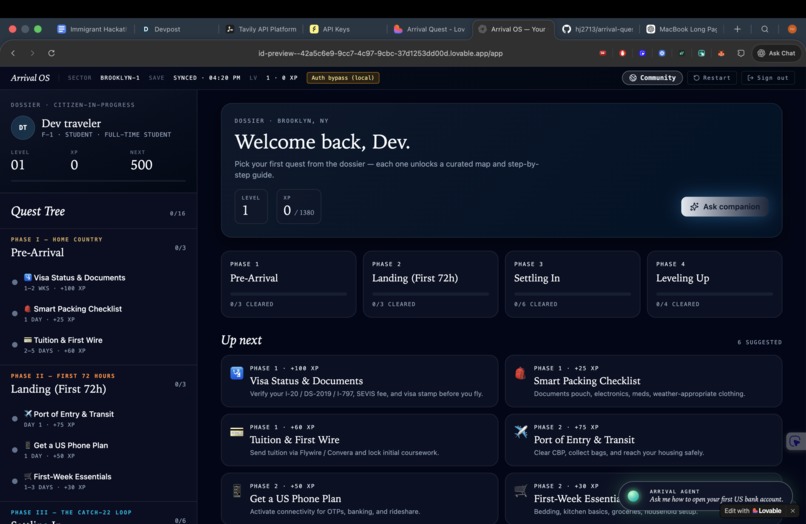Click the Settling In progress bar in Phase 3 card

coord(573,294)
